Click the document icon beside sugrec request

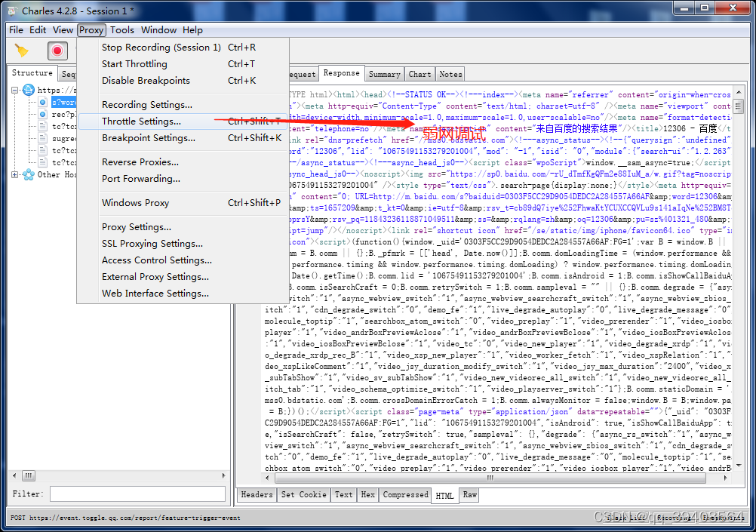tap(42, 138)
